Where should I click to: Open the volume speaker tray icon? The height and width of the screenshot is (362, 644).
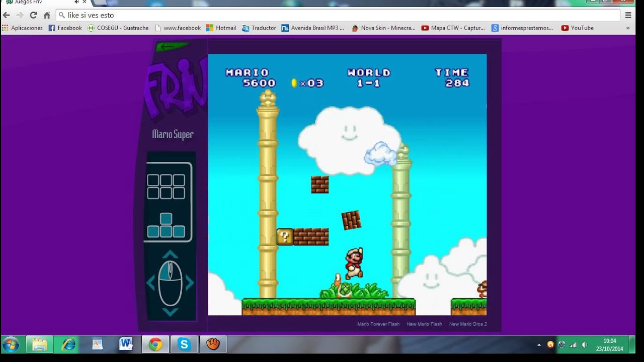click(x=584, y=345)
